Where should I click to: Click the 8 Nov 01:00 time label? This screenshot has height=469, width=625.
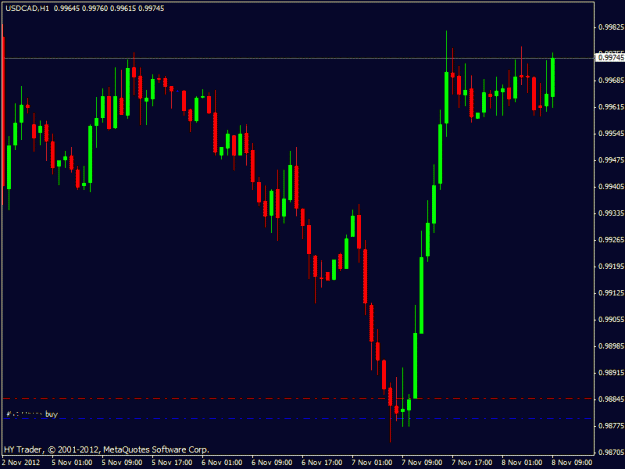pyautogui.click(x=522, y=463)
